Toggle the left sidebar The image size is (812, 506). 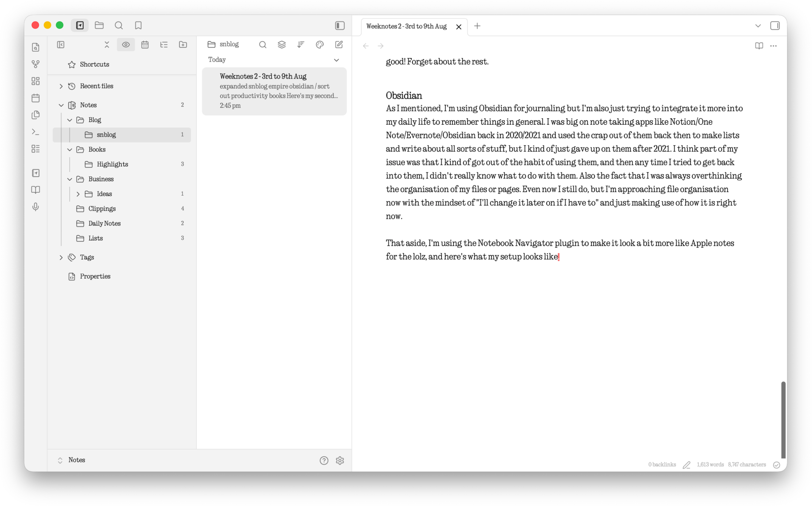pos(340,25)
